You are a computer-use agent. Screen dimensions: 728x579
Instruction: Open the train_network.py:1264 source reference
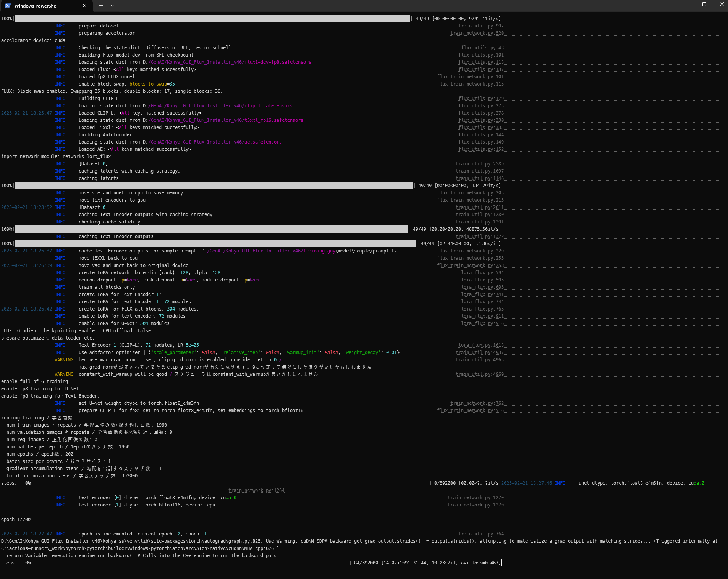256,490
